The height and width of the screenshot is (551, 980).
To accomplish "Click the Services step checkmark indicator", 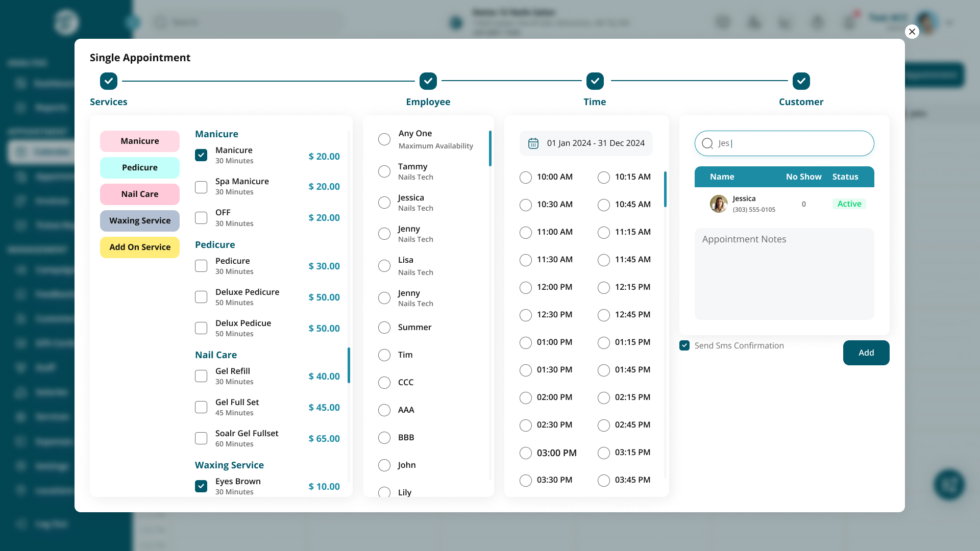I will click(x=108, y=81).
